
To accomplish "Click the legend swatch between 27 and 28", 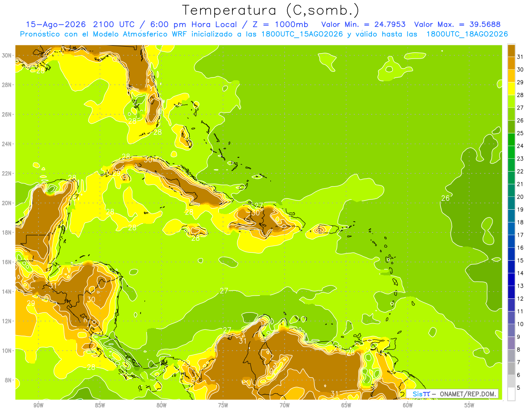I will point(511,101).
